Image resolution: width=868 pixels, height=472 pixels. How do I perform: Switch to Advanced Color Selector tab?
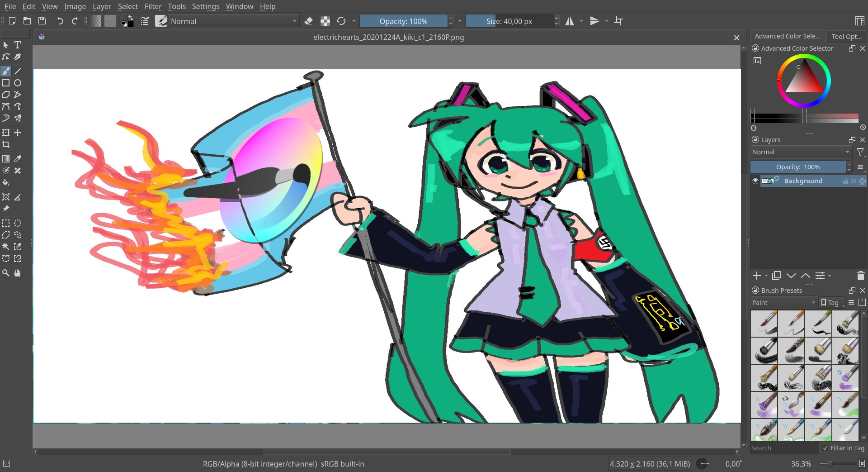(788, 36)
